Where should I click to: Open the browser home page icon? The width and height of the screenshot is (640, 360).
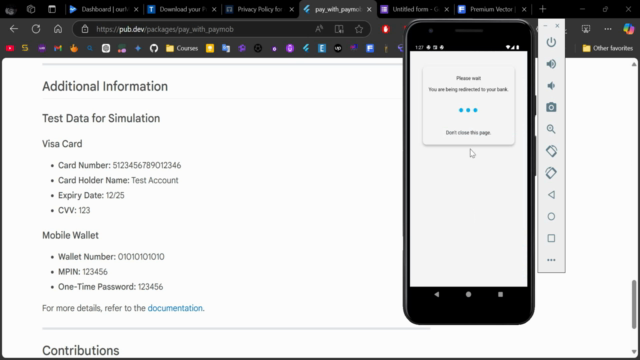coord(58,29)
